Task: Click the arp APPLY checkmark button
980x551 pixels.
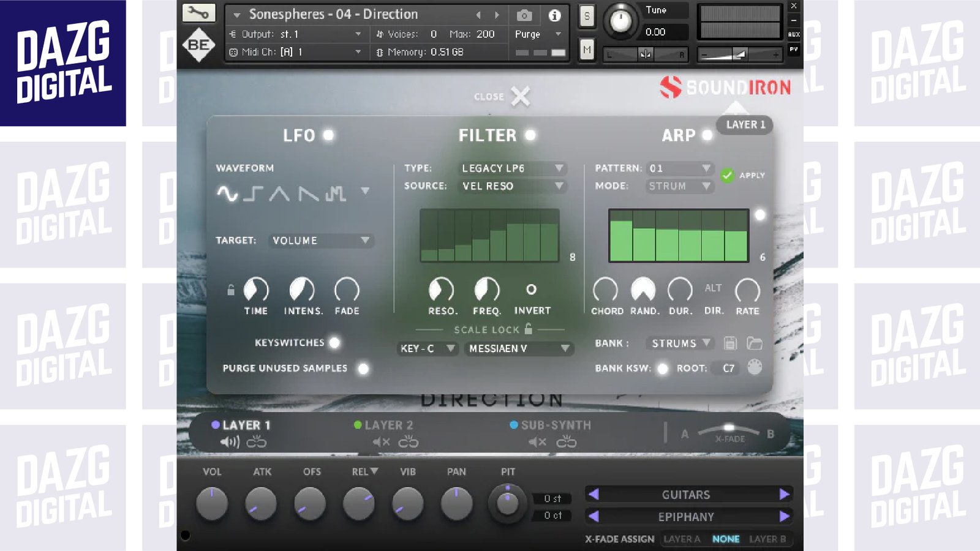Action: click(727, 175)
